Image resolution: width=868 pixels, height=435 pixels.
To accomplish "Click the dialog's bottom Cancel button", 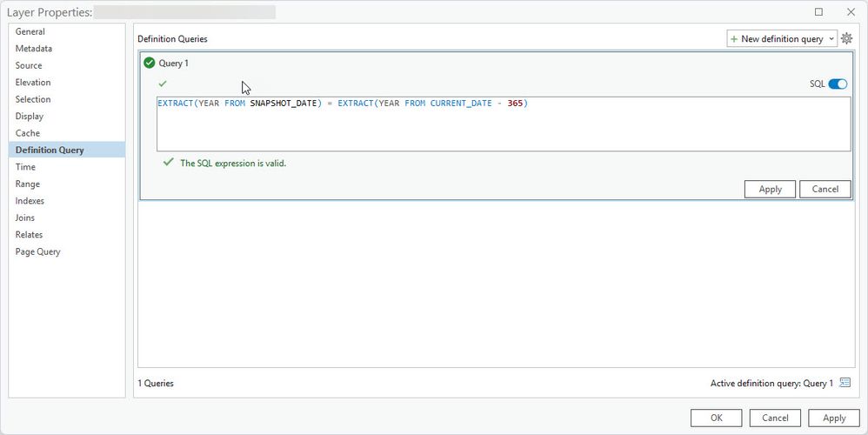I will 775,418.
